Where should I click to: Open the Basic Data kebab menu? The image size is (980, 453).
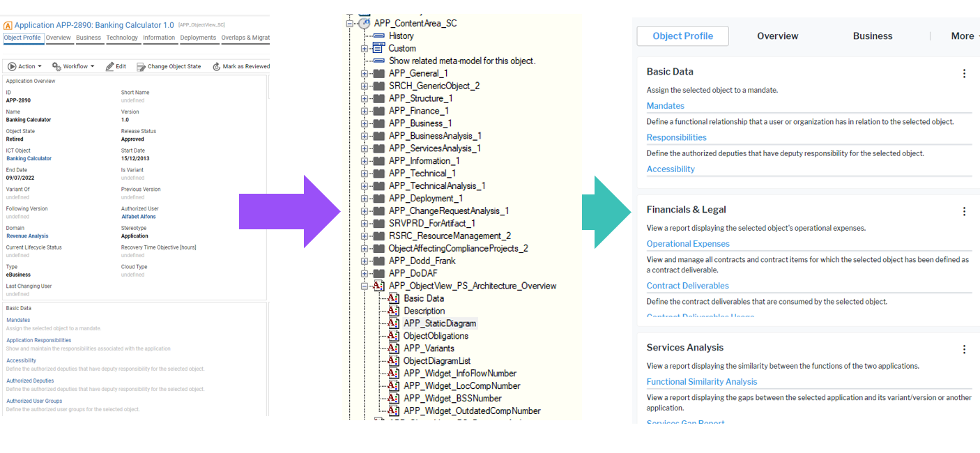tap(964, 72)
